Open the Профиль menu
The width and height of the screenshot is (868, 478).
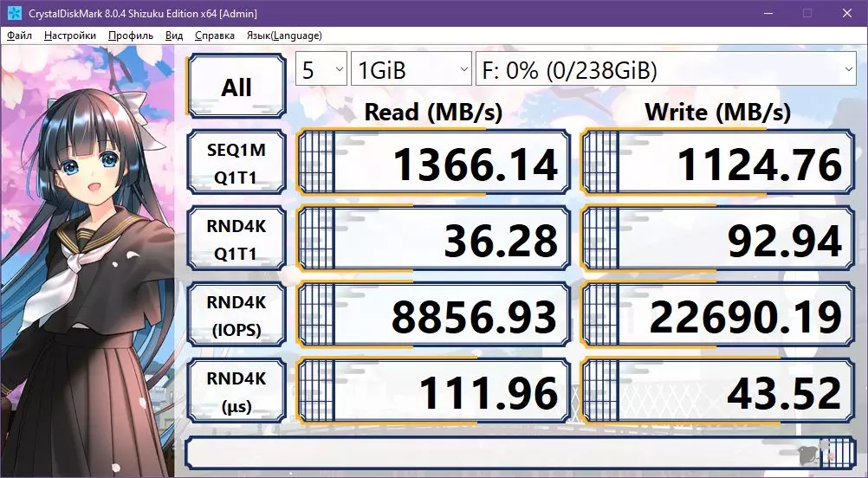tap(131, 36)
